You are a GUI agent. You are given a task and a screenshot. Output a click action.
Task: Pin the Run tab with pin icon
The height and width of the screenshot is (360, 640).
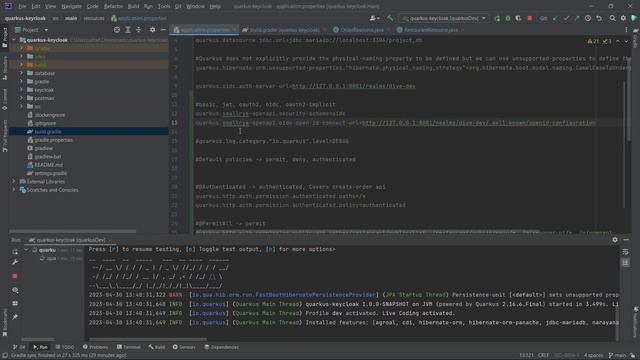click(15, 317)
